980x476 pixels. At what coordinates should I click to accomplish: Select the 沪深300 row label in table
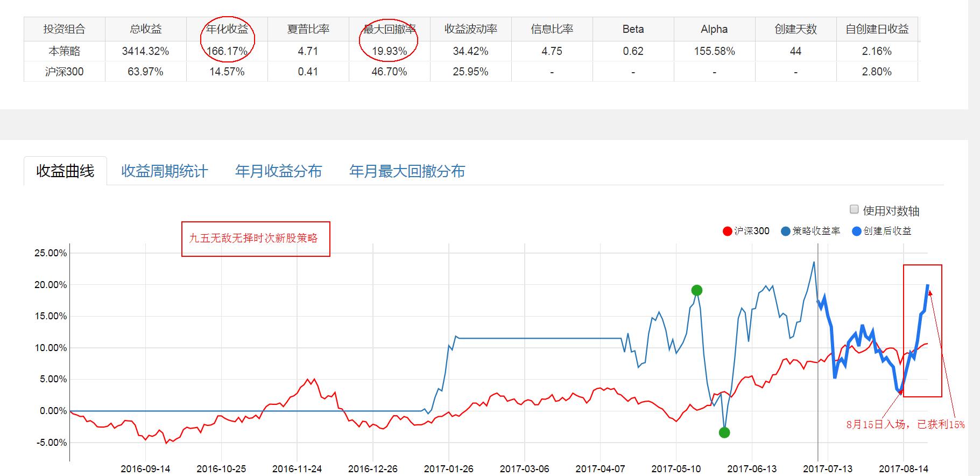click(x=65, y=72)
